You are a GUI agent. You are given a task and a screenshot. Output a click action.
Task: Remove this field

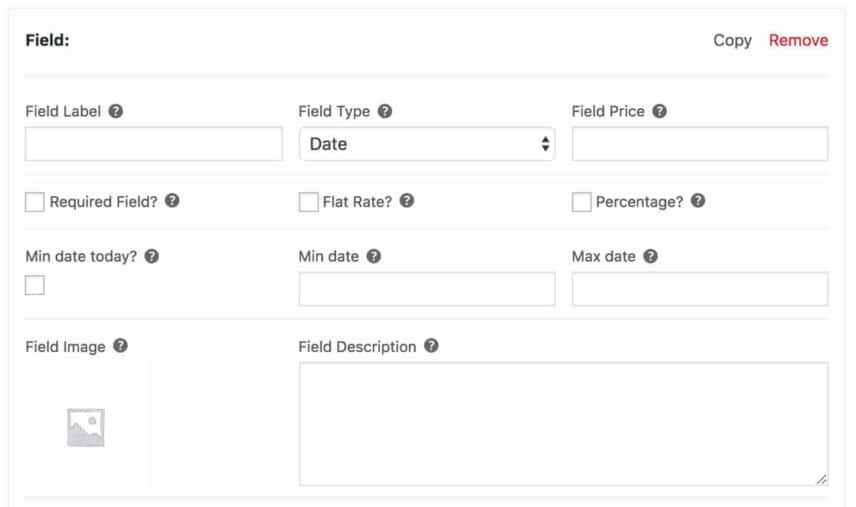click(798, 40)
